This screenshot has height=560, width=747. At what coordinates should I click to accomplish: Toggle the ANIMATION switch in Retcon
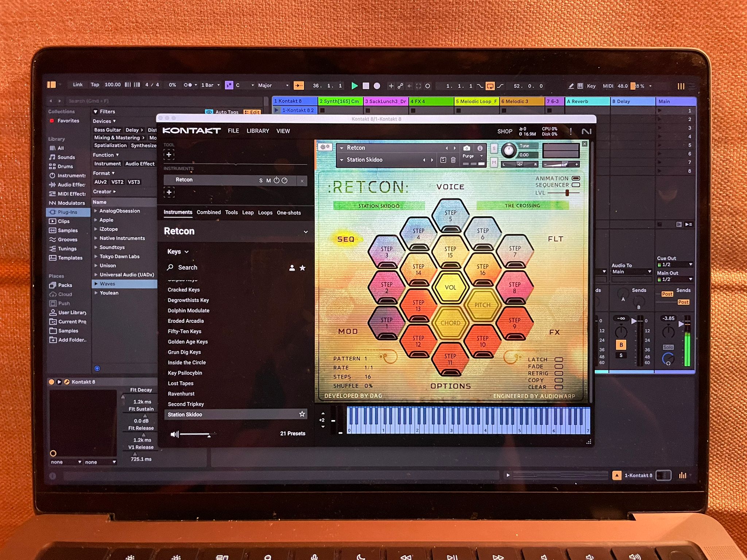click(576, 178)
